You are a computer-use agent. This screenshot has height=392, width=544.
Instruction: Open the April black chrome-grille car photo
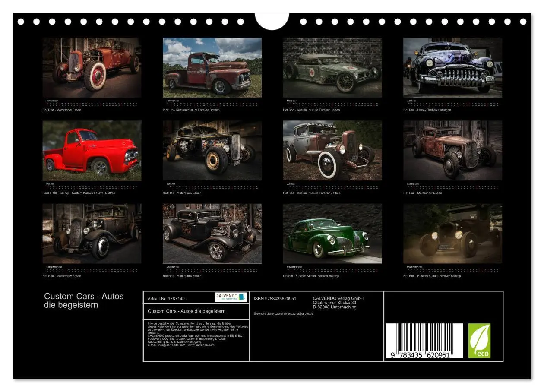coord(452,67)
